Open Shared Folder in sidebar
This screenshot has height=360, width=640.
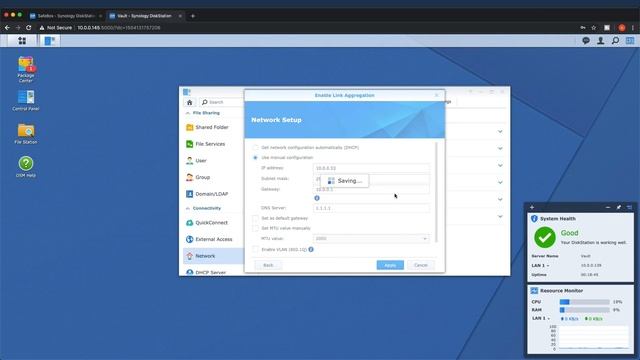pyautogui.click(x=213, y=127)
